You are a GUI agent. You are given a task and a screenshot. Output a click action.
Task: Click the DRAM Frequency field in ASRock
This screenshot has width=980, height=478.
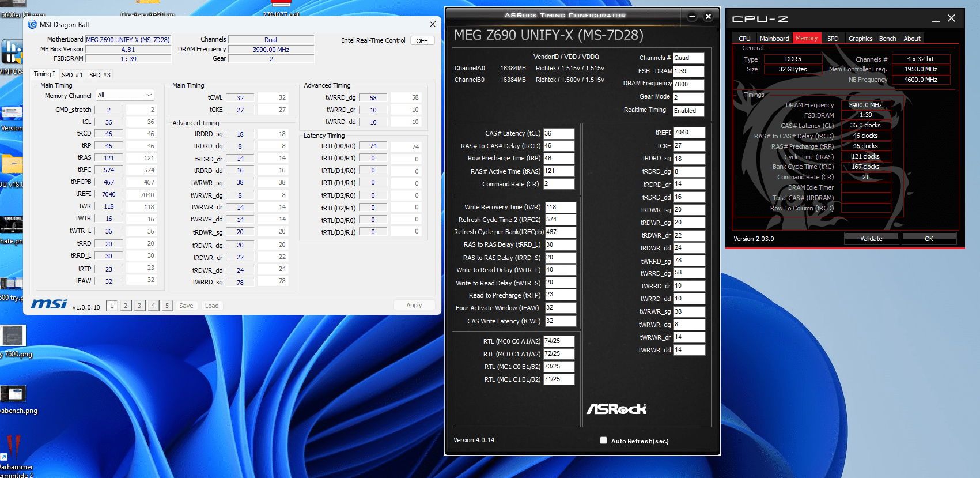pyautogui.click(x=688, y=84)
